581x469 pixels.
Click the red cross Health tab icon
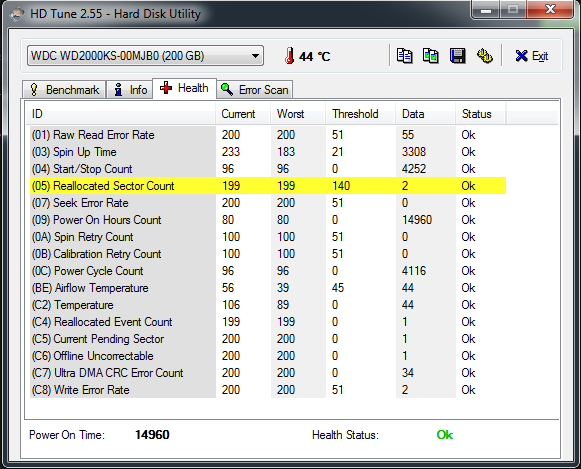166,88
